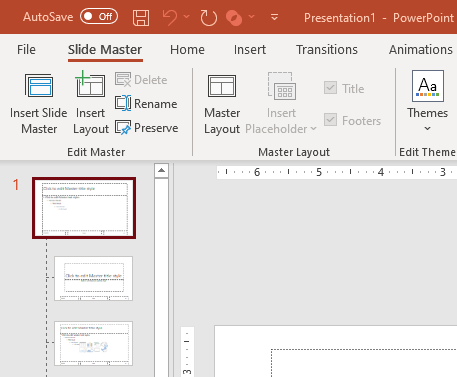
Task: Click the Preserve master icon
Action: [x=123, y=128]
